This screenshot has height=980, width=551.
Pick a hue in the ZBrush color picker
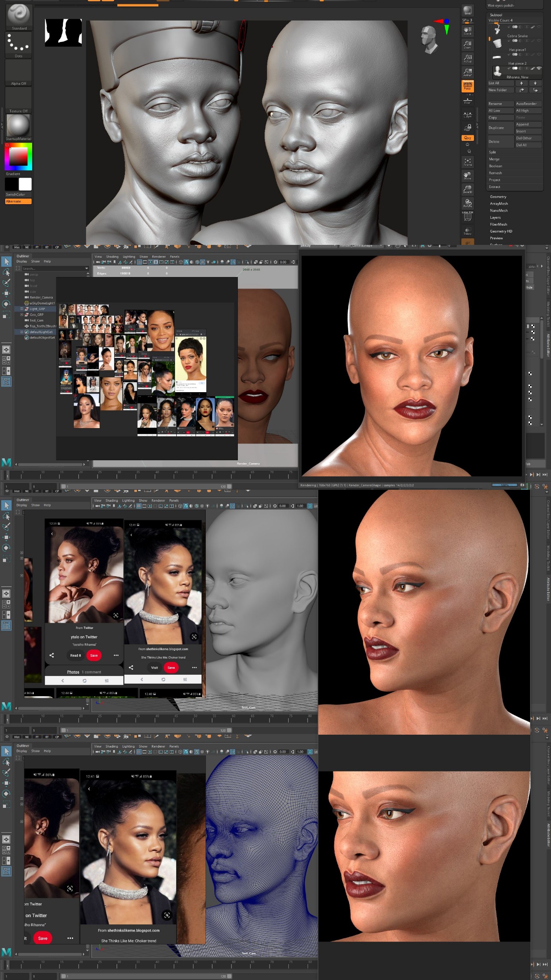pyautogui.click(x=18, y=156)
